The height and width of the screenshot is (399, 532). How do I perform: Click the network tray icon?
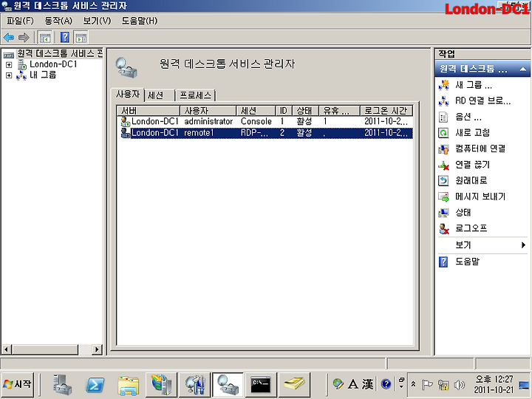click(x=443, y=385)
